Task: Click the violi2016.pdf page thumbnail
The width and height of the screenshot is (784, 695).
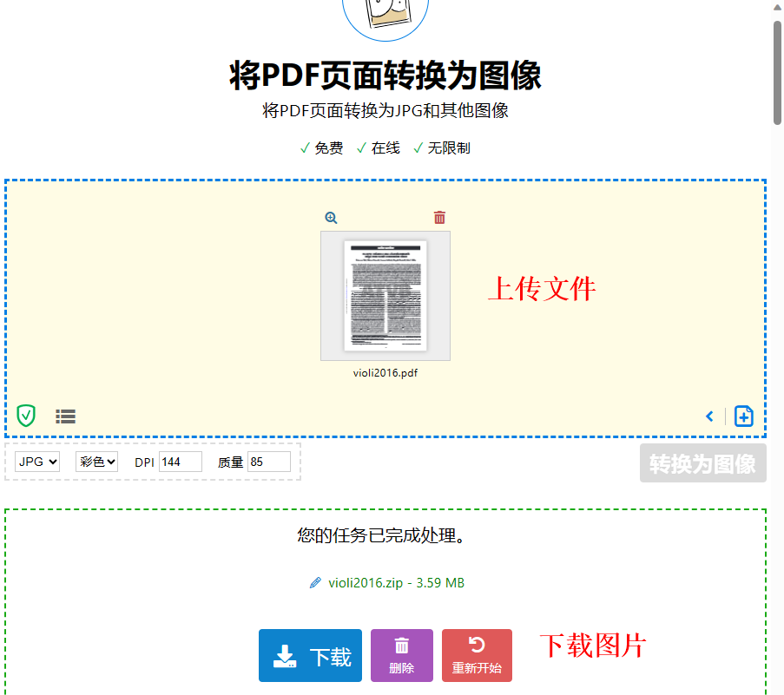Action: click(x=385, y=296)
